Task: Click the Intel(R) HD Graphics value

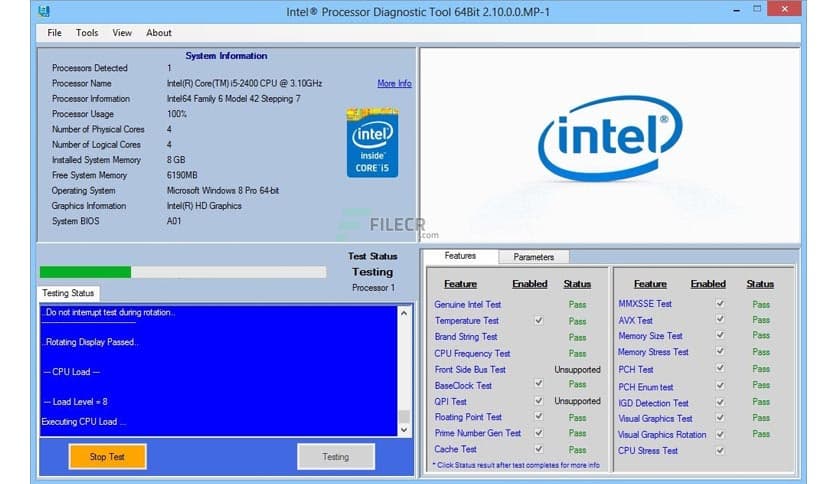Action: coord(204,206)
